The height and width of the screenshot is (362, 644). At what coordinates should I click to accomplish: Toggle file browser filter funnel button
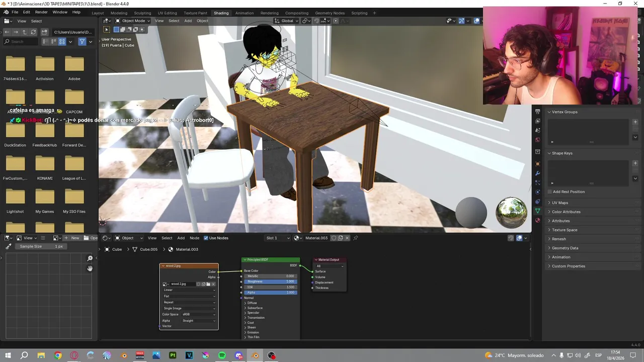point(82,42)
